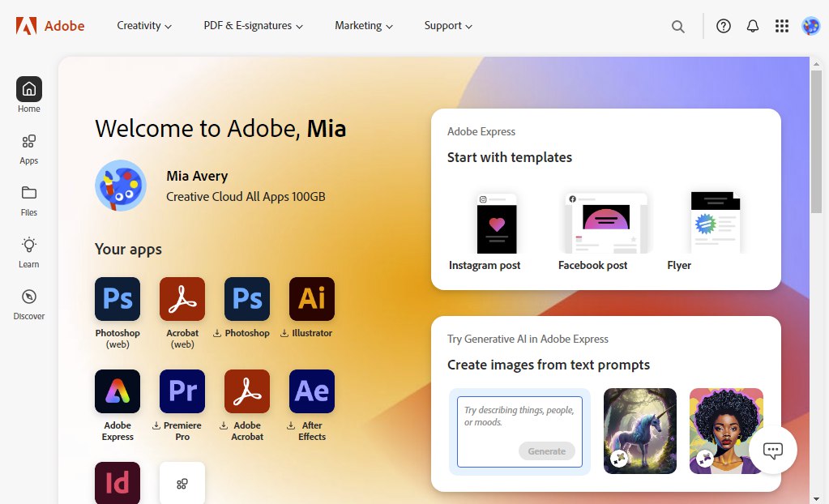Switch to the Learn section
Image resolution: width=829 pixels, height=504 pixels.
28,251
